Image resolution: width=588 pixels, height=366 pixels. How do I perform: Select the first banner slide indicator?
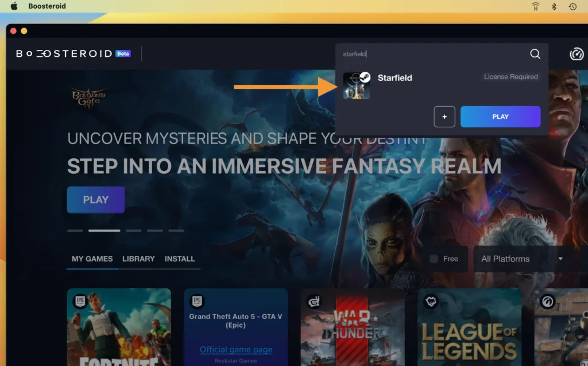tap(75, 231)
